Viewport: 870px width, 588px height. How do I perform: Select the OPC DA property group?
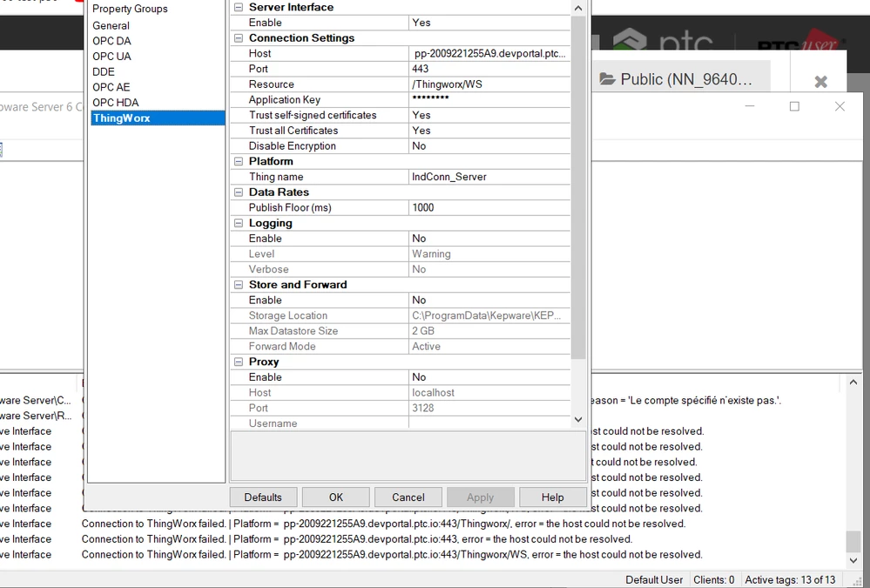(x=112, y=41)
